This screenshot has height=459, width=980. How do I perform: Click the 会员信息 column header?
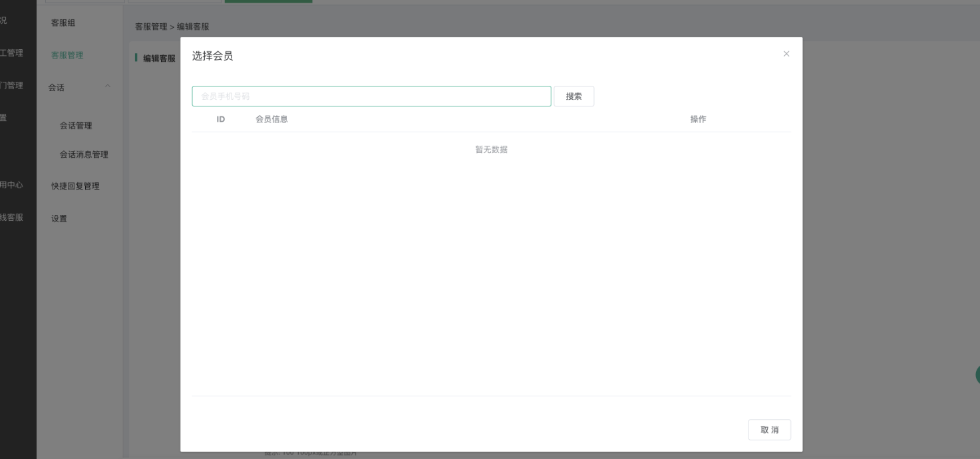[x=271, y=119]
